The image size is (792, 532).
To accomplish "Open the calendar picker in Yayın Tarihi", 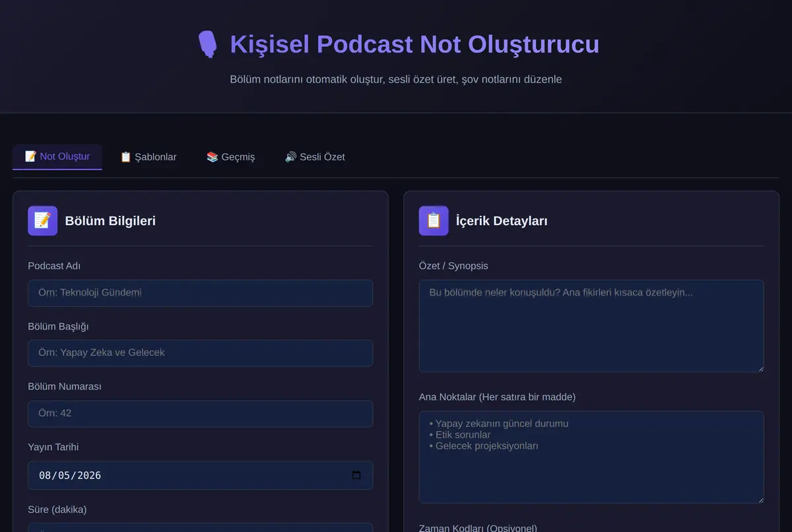I will (x=356, y=475).
